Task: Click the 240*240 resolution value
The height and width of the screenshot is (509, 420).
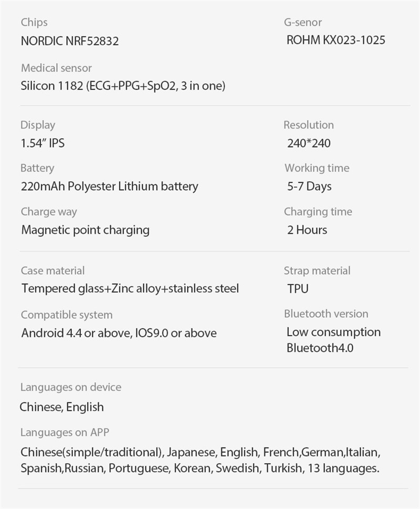Action: [309, 143]
